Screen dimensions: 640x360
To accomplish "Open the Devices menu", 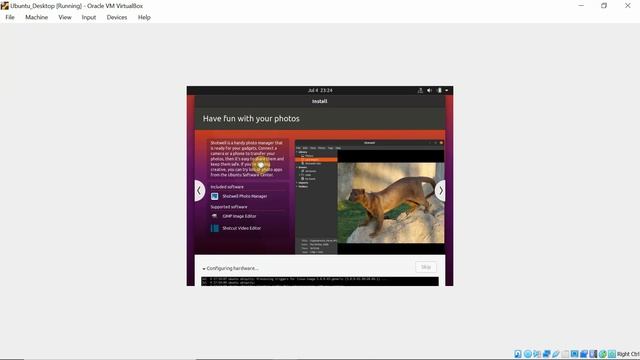I will [x=117, y=17].
